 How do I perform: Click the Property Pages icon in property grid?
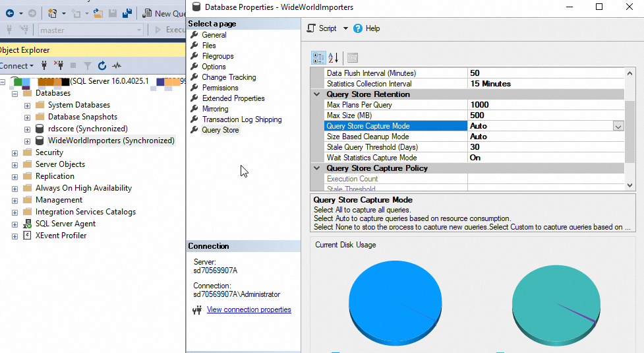coord(353,58)
